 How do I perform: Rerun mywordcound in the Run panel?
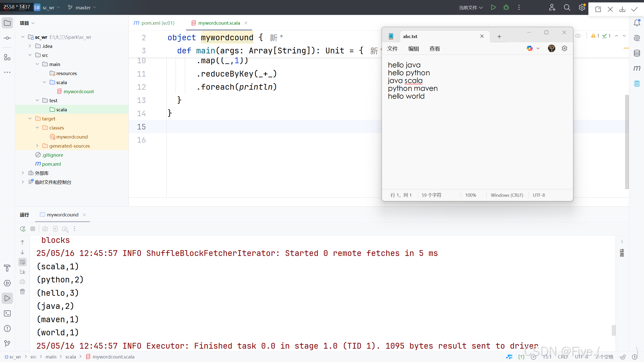pos(23,229)
